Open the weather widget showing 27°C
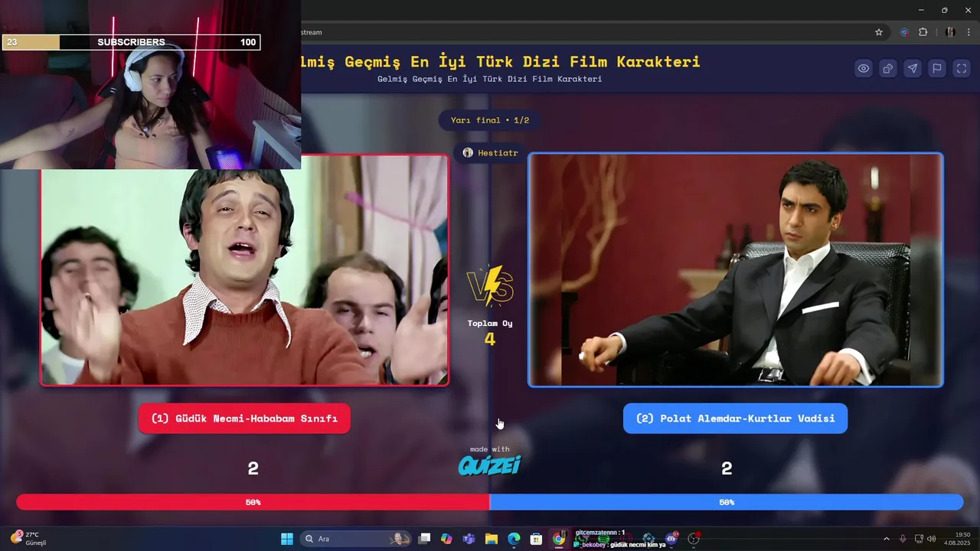 [x=29, y=539]
